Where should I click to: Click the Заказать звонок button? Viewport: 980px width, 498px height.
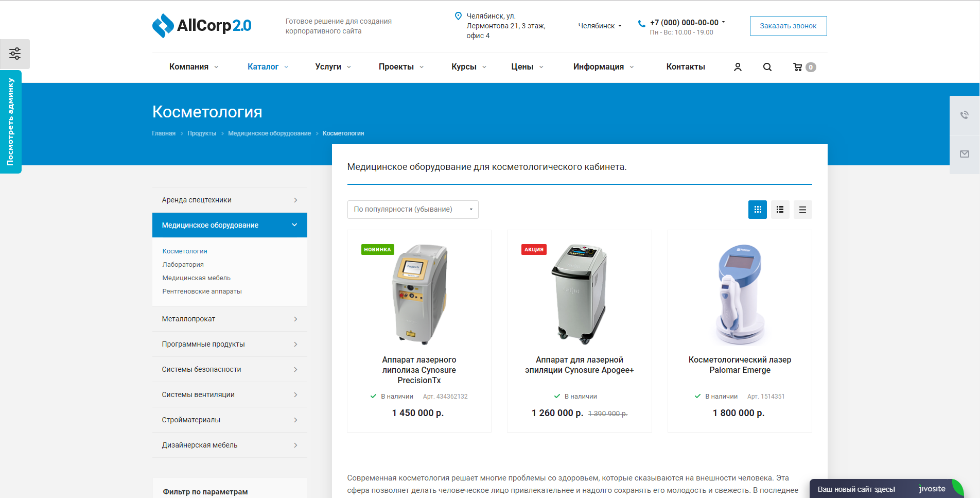[788, 26]
